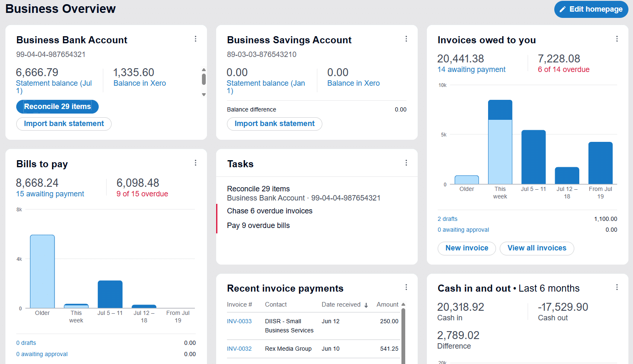Click Bank Account number 99-04-04-987654321
The image size is (633, 364).
click(51, 54)
